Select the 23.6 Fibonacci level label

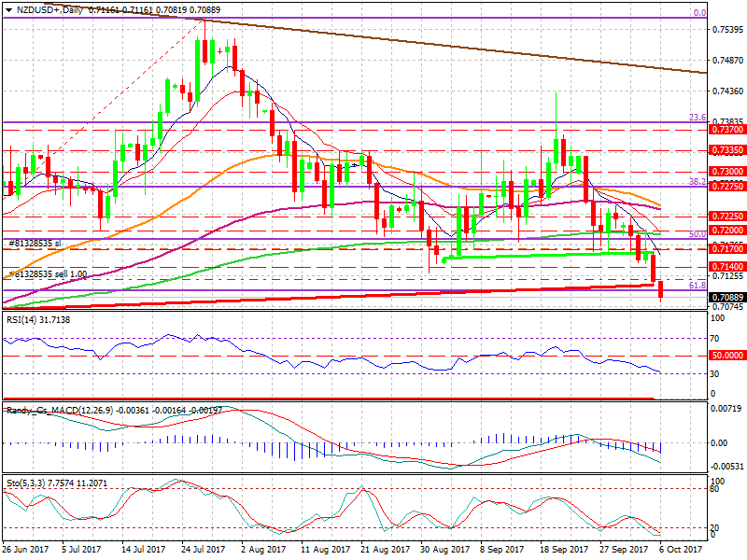tap(696, 119)
